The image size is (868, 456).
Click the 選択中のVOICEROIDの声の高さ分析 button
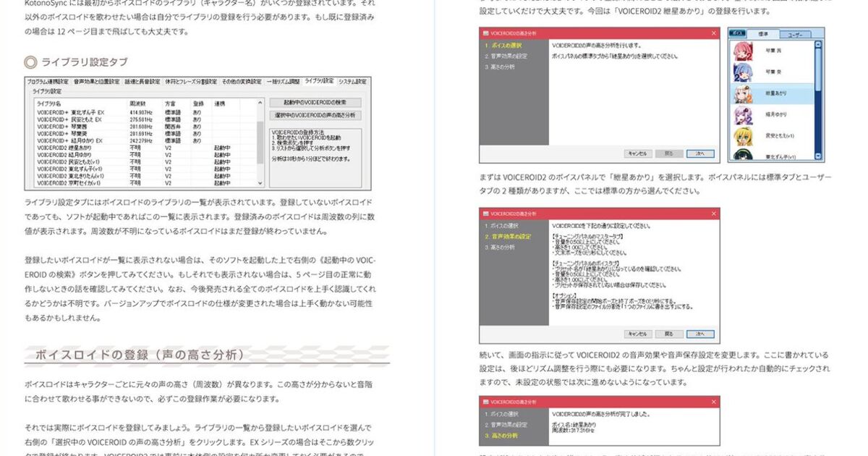click(315, 115)
